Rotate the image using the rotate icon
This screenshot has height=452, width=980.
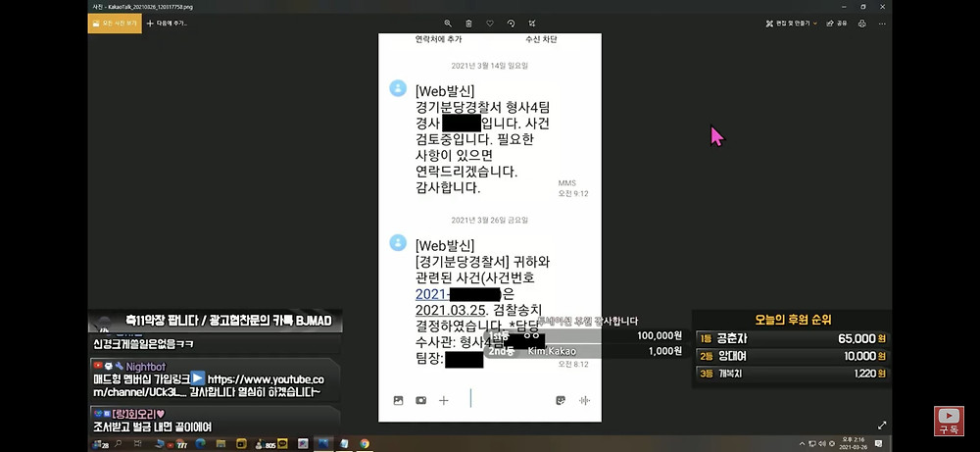[511, 24]
